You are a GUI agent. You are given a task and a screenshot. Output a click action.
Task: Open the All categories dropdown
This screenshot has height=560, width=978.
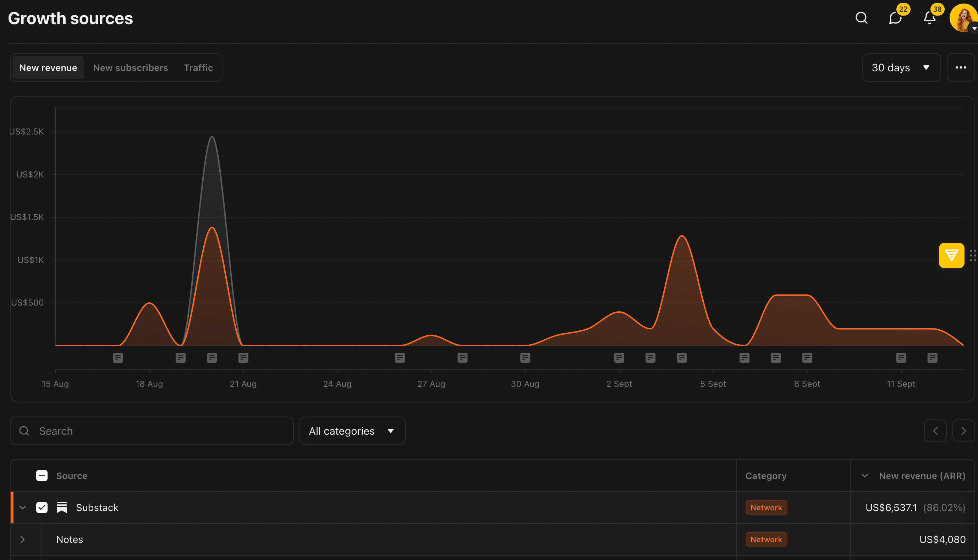pos(352,431)
